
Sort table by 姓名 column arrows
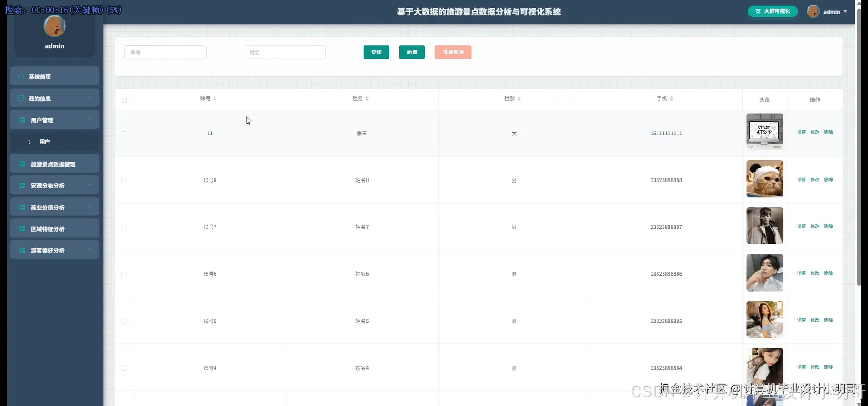(x=367, y=99)
